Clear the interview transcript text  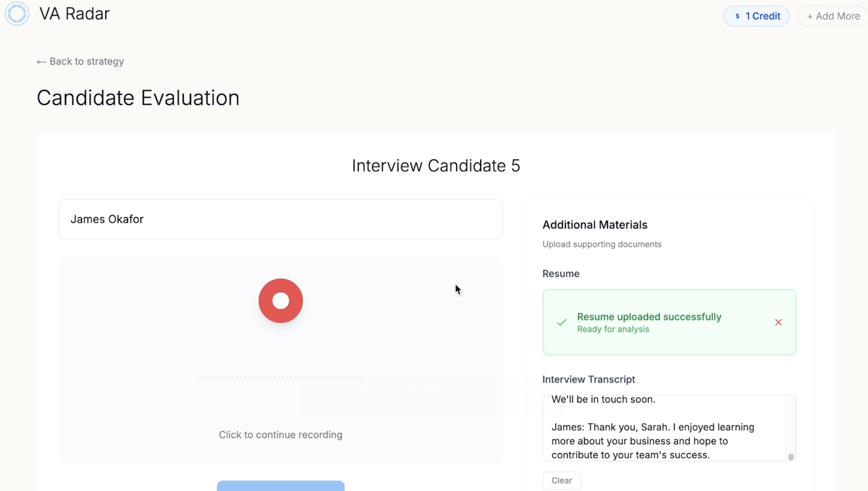point(561,480)
